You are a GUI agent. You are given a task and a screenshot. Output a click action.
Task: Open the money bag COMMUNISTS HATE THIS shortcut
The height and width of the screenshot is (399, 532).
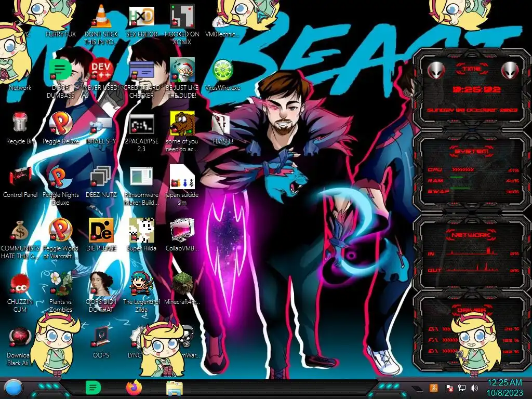[x=20, y=231]
